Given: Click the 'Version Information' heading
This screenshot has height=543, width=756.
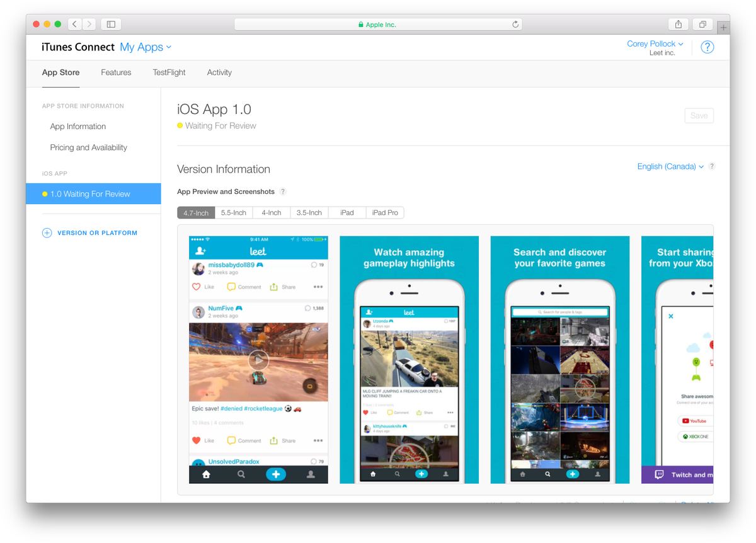Looking at the screenshot, I should (224, 169).
